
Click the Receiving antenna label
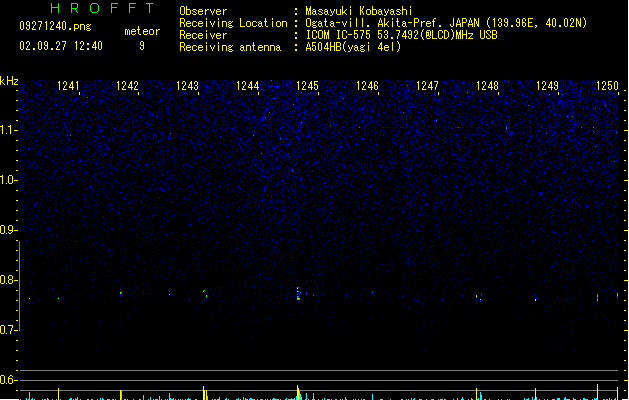(230, 47)
